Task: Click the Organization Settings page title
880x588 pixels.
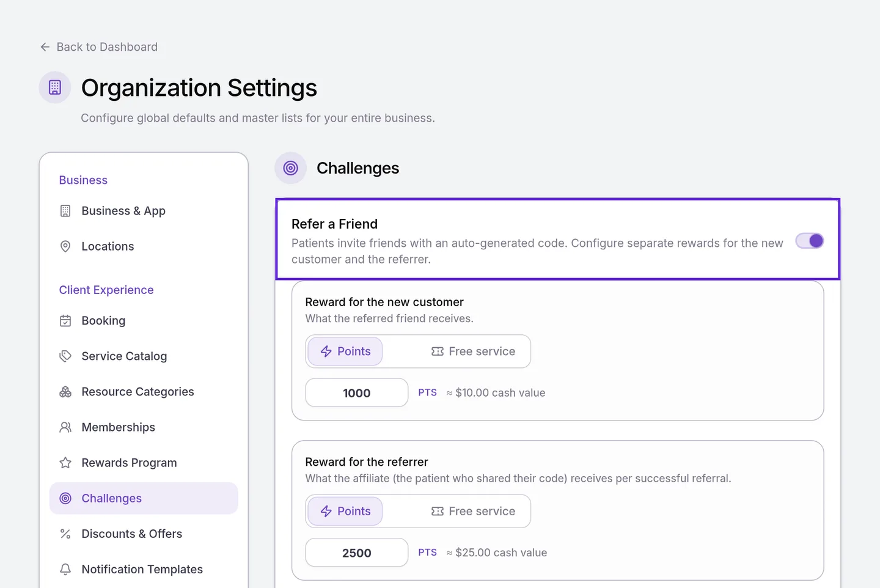Action: point(199,88)
